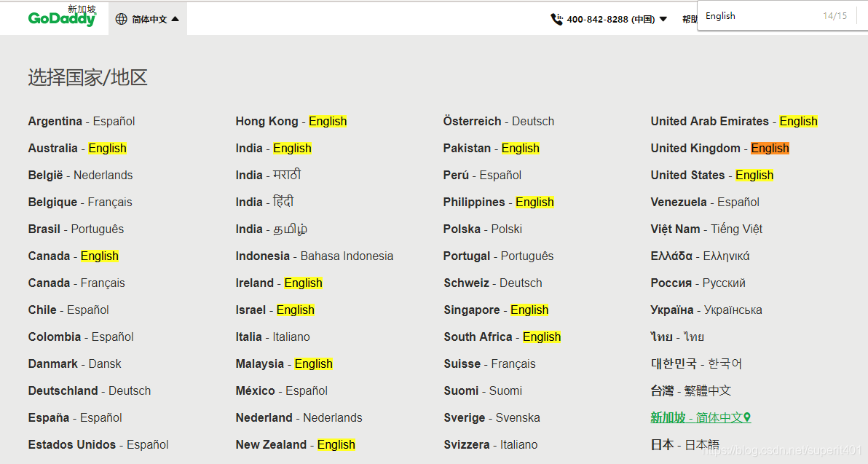Screen dimensions: 868x464
Task: Choose Pakistan - English
Action: (492, 149)
